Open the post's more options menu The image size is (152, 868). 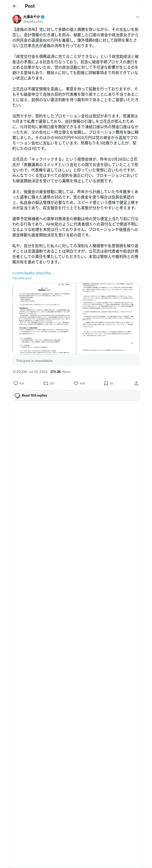138,17
